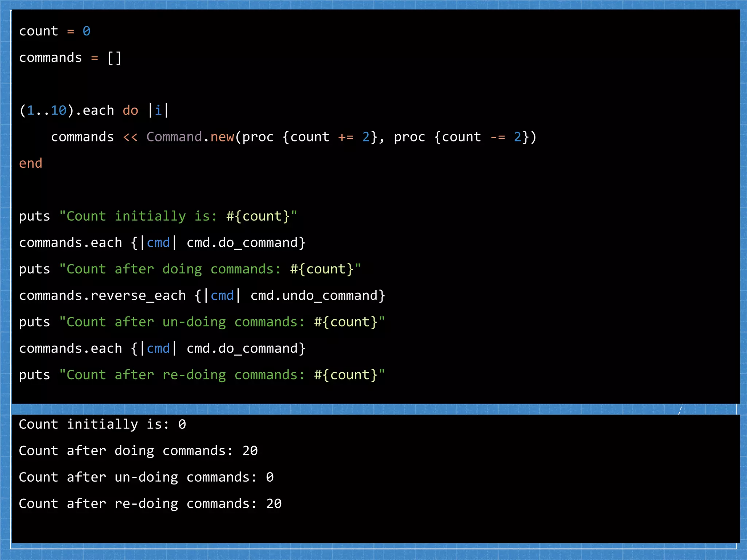
Task: Click the 'commands.reverse_each' undo_command line
Action: coord(202,296)
